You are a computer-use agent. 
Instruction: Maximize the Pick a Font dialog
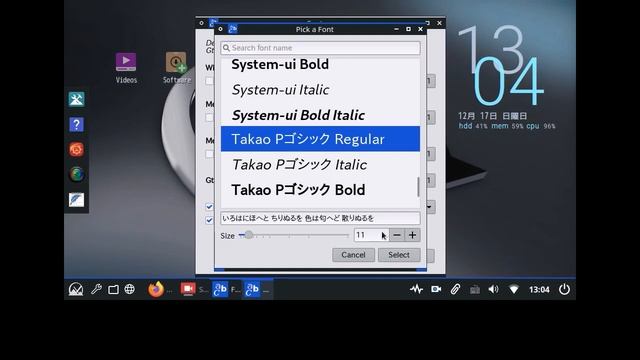pos(408,29)
